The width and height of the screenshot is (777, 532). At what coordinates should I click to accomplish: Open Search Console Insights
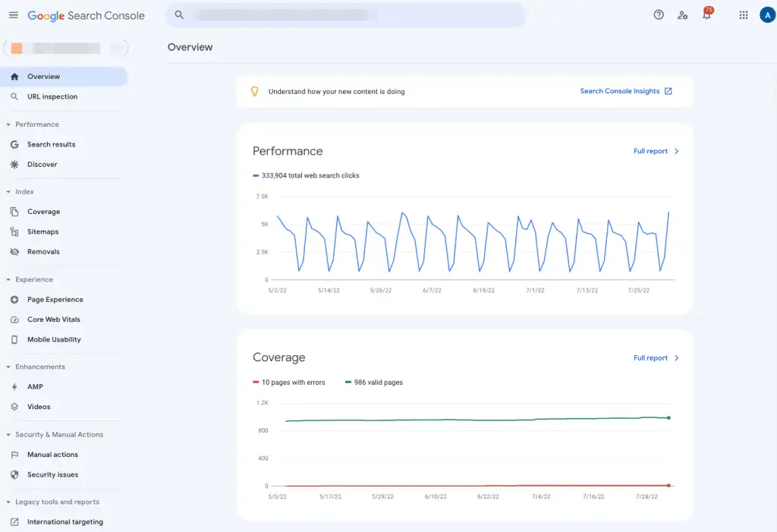[x=620, y=90]
